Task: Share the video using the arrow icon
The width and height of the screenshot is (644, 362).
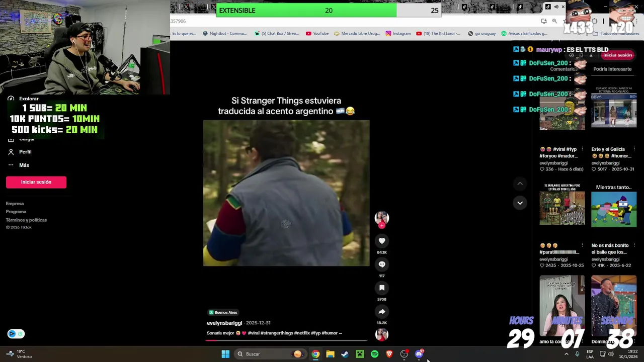Action: pos(382,312)
